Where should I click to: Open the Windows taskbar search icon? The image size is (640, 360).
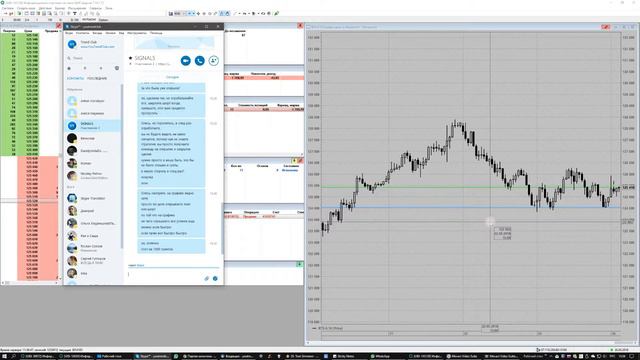(13, 356)
